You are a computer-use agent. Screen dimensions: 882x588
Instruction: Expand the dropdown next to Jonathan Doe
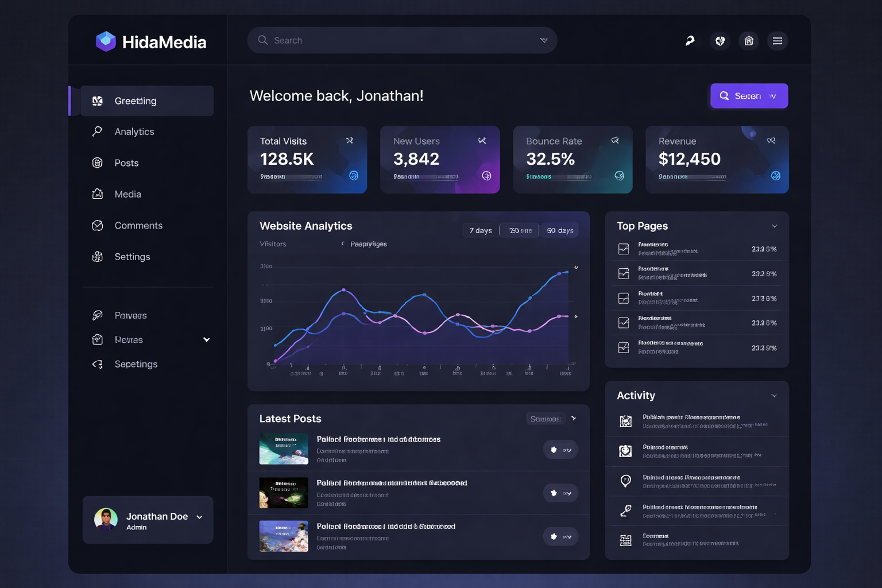(x=199, y=517)
